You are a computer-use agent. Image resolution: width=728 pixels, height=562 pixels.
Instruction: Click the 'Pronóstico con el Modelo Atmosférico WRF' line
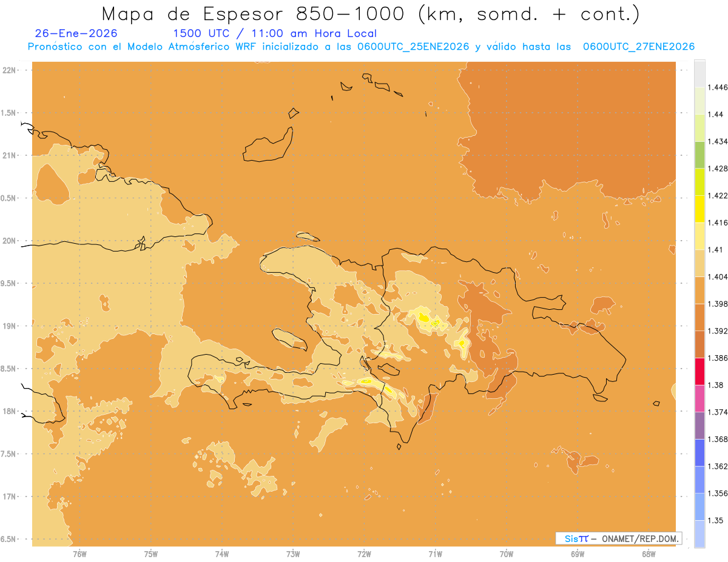coord(361,47)
